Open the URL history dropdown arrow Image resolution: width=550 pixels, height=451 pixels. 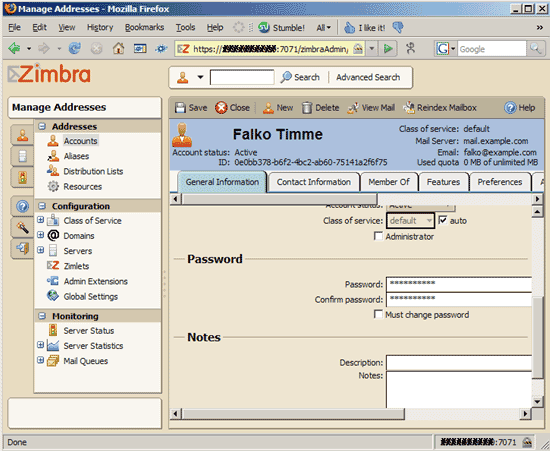click(372, 49)
